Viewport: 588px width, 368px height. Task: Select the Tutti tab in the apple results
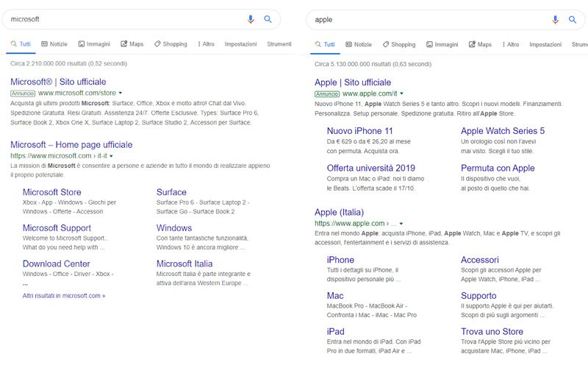pyautogui.click(x=325, y=44)
